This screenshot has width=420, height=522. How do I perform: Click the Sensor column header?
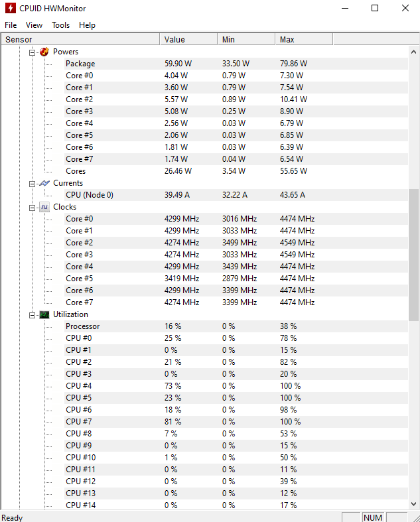point(80,39)
